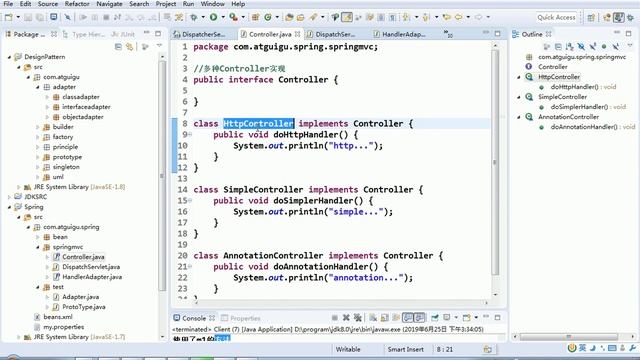
Task: Click the Last Edit Location arrow icon
Action: point(447,17)
